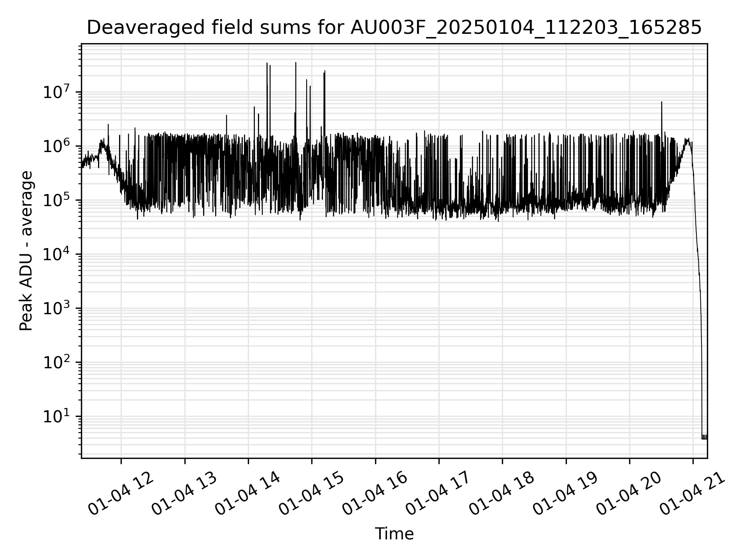Click the x tick label '01-04 17'
This screenshot has width=747, height=560.
439,493
